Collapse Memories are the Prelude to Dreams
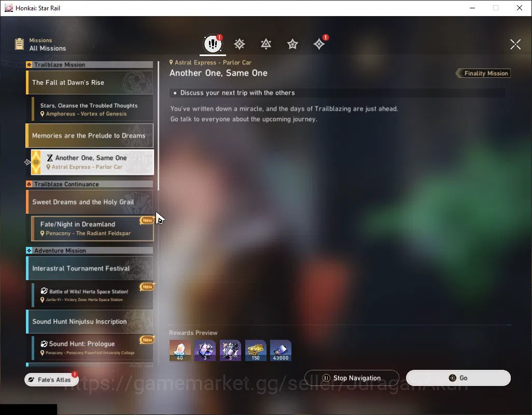532x415 pixels. [x=90, y=136]
